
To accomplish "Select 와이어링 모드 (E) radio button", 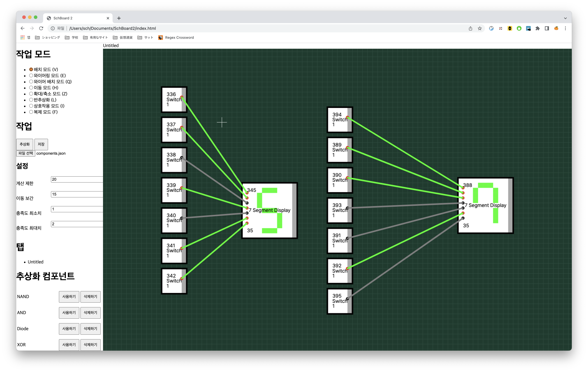I will coord(31,76).
